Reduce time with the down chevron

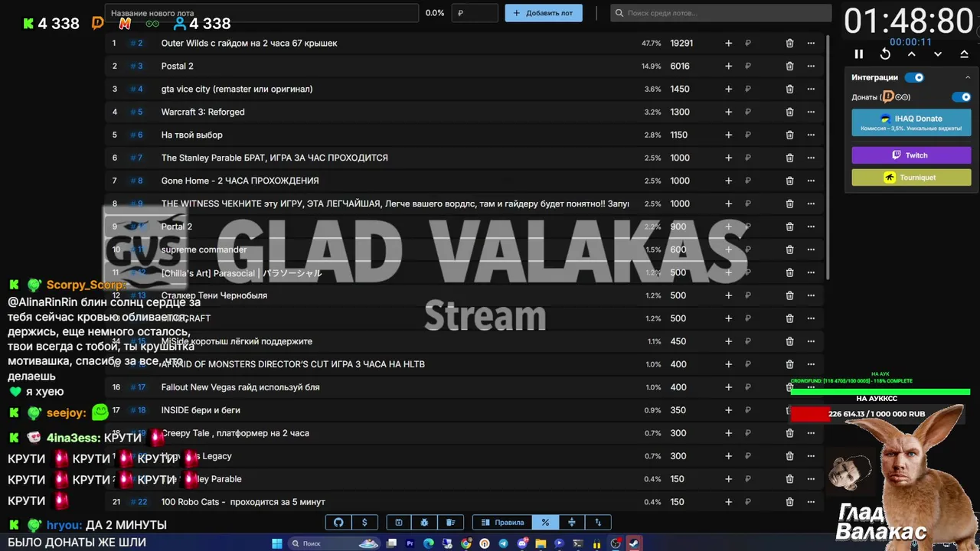tap(938, 54)
